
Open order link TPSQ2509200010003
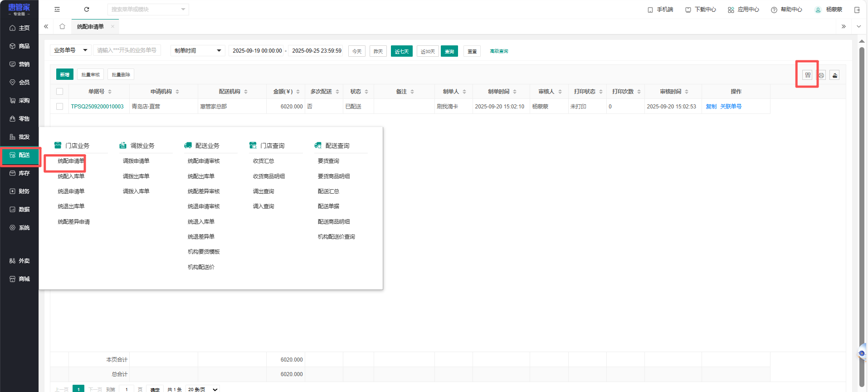pos(97,107)
